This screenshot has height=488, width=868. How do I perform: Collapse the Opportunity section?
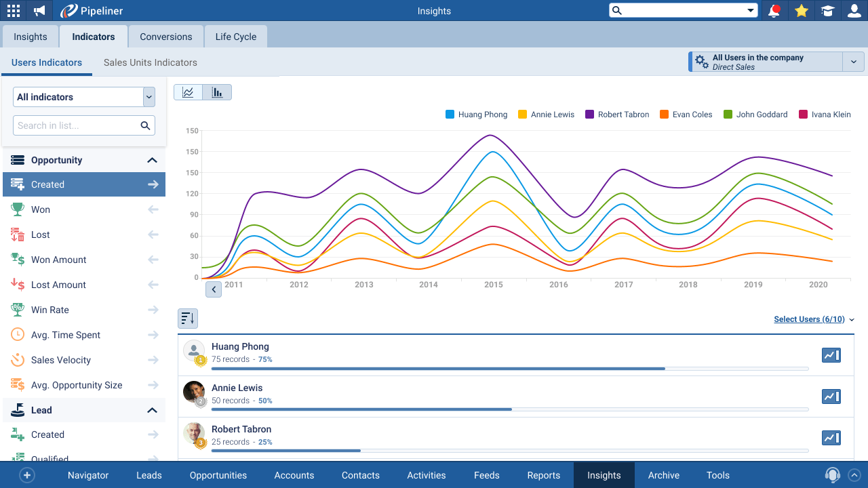(152, 161)
